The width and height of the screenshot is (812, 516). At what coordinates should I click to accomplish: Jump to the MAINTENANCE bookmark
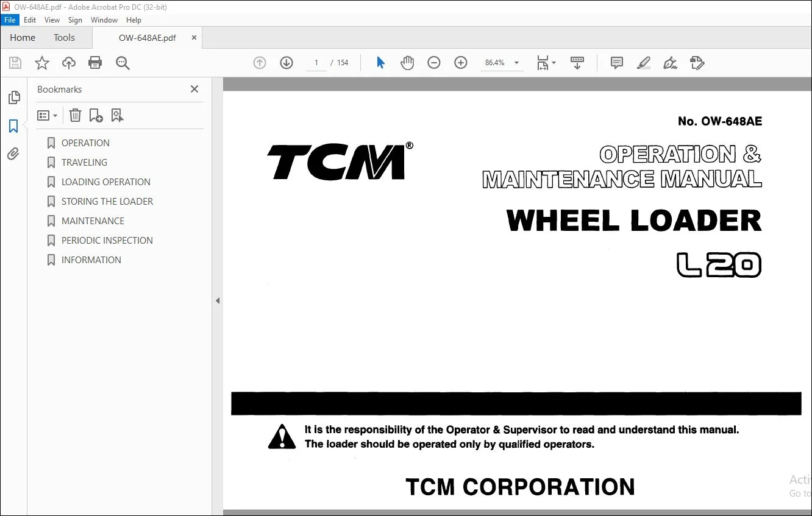click(93, 221)
